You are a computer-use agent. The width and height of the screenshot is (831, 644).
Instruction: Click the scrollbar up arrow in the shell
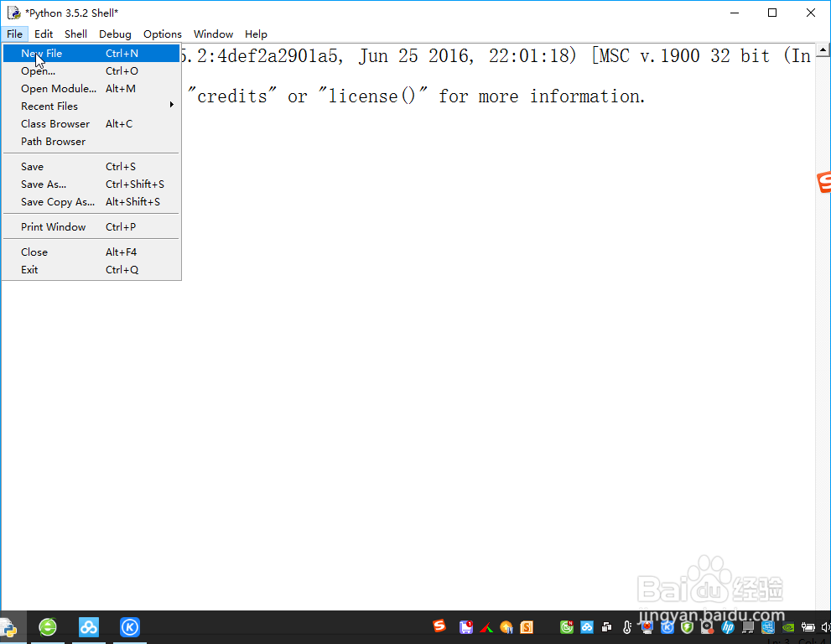coord(823,50)
